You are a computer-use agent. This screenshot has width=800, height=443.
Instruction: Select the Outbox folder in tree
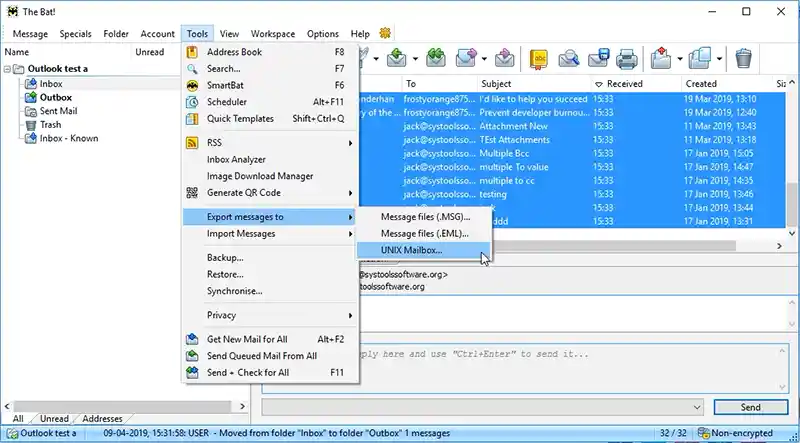pyautogui.click(x=56, y=97)
